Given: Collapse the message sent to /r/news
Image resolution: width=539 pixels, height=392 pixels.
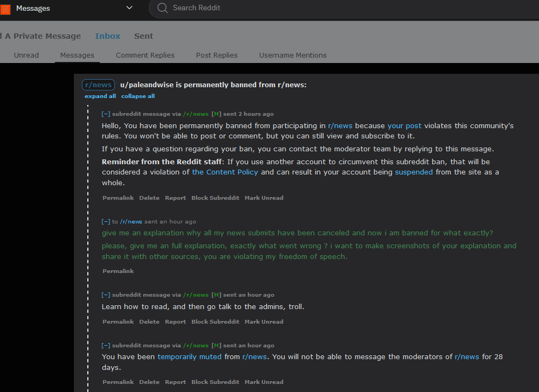Looking at the screenshot, I should 106,222.
